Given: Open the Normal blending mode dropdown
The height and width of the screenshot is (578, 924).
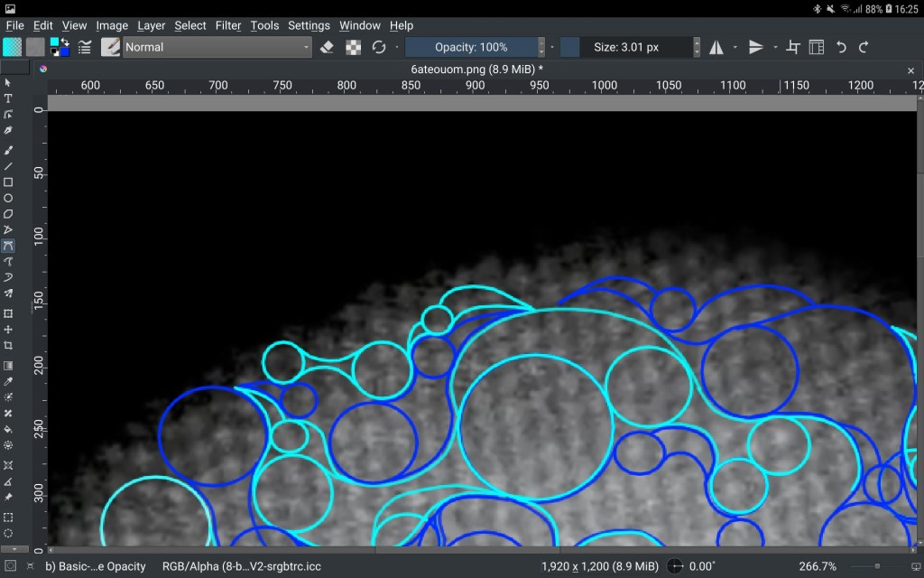Looking at the screenshot, I should tap(217, 47).
